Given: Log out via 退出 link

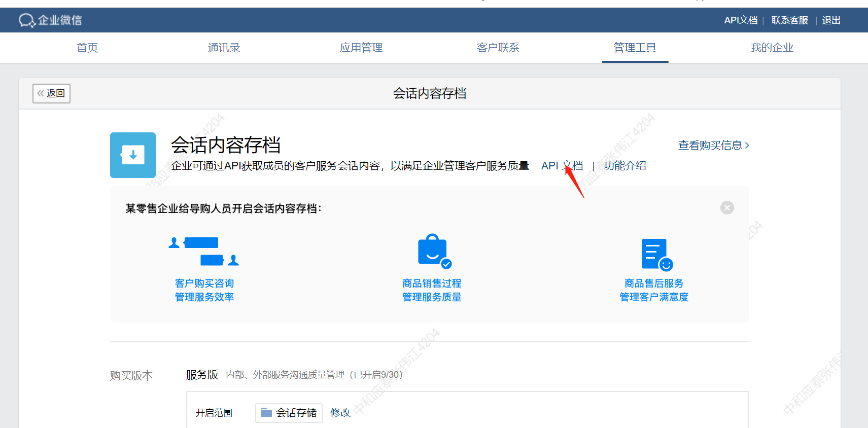Looking at the screenshot, I should (x=831, y=20).
